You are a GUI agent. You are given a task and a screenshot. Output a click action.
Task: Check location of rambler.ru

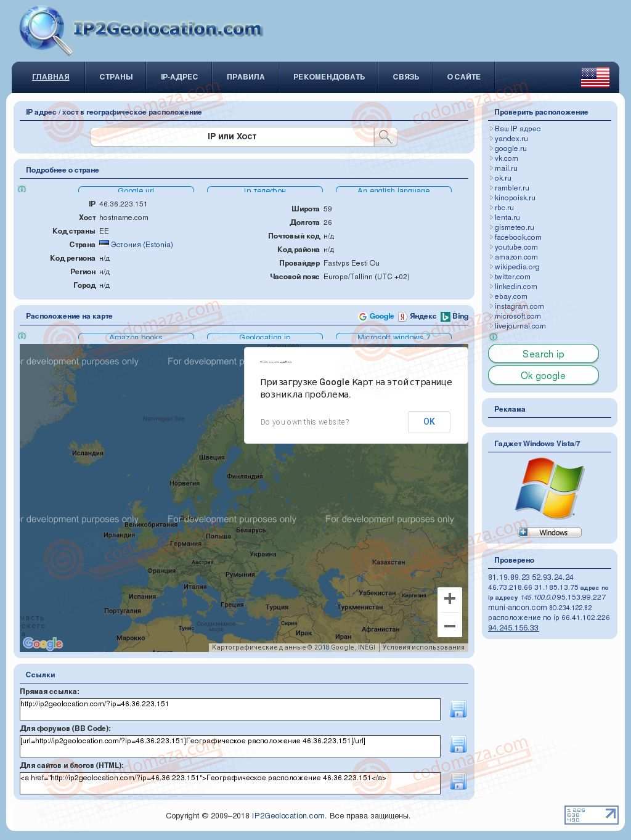click(512, 188)
